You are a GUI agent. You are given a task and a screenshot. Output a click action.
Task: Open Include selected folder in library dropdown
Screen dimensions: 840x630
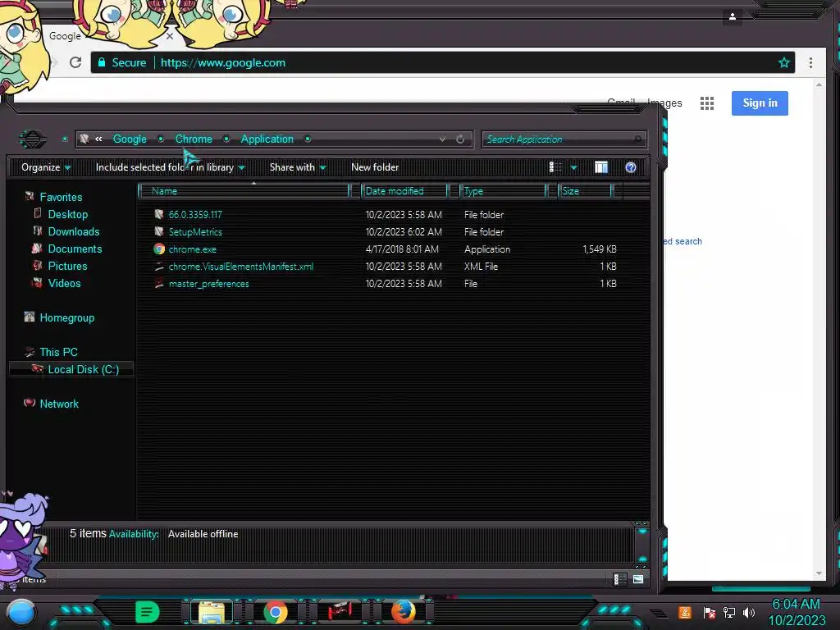click(170, 167)
